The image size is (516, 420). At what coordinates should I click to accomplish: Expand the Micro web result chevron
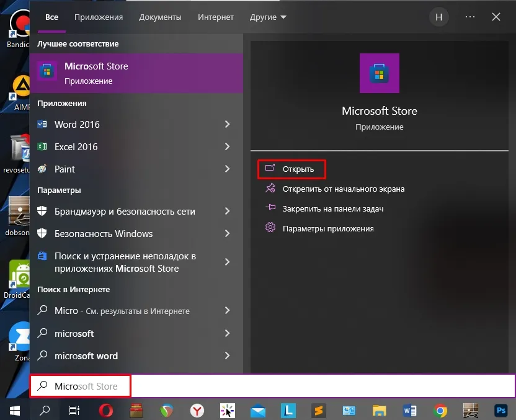pyautogui.click(x=227, y=310)
